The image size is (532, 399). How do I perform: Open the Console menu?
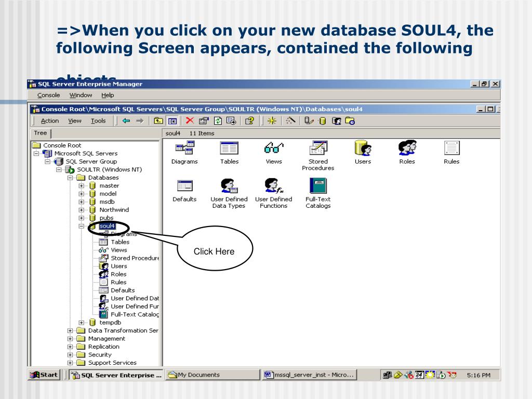click(x=48, y=95)
